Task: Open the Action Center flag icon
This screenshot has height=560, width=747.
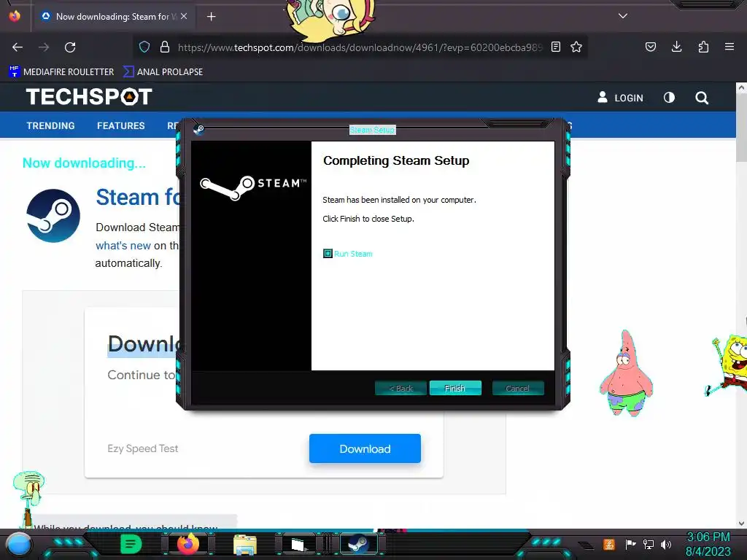Action: [630, 544]
